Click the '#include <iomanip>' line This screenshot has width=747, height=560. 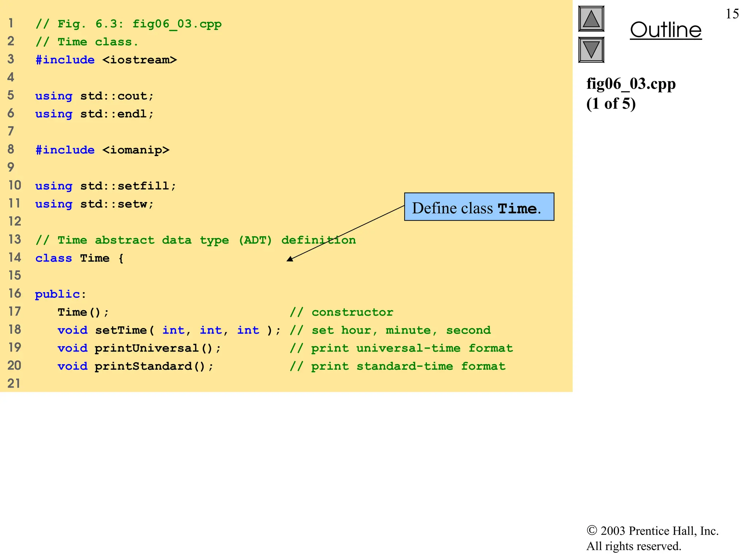[102, 150]
